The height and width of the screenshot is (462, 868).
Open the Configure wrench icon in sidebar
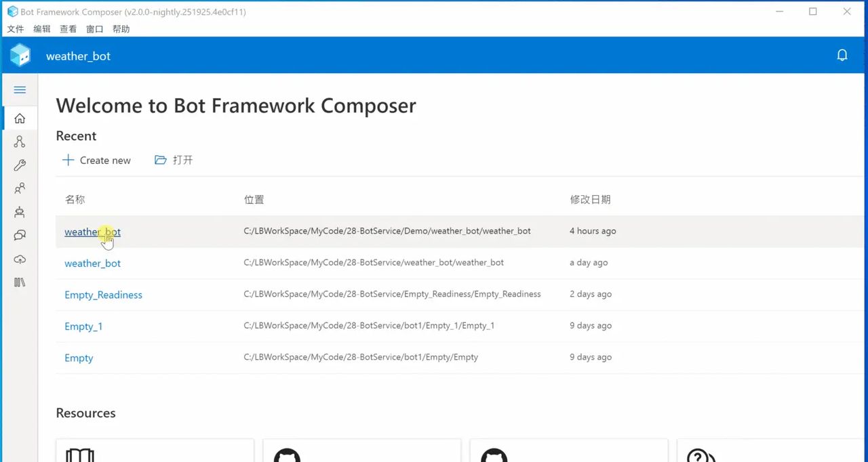[x=20, y=165]
